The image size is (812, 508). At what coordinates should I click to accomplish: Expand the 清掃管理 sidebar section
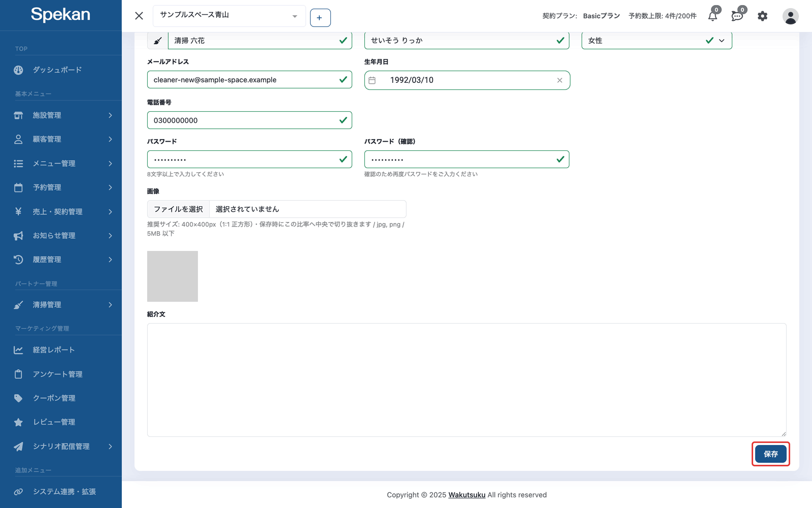click(61, 305)
